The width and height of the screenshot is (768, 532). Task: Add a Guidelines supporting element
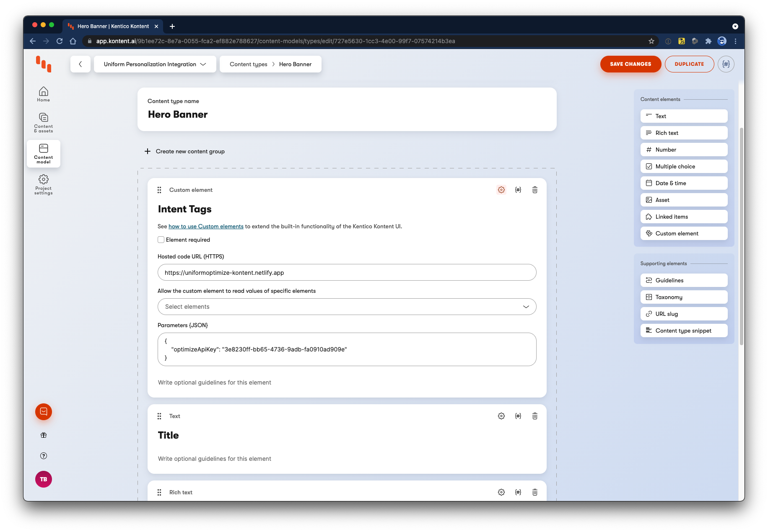point(684,280)
